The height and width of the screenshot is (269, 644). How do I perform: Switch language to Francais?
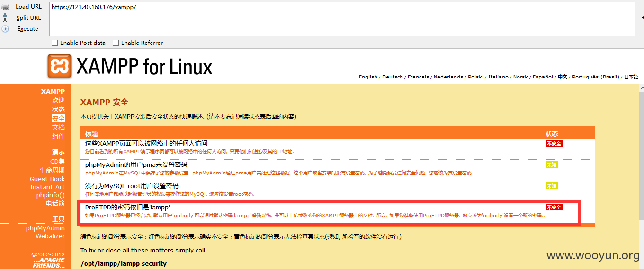click(418, 77)
